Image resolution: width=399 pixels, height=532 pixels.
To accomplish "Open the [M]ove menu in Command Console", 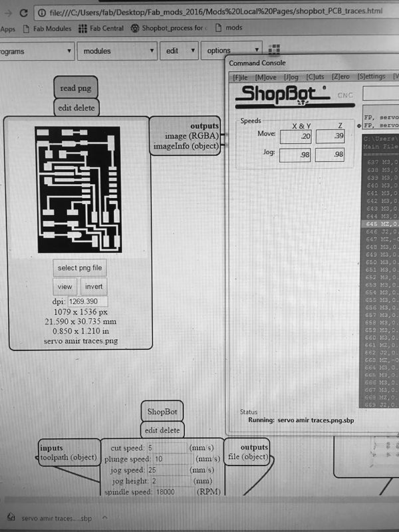I will click(x=265, y=77).
